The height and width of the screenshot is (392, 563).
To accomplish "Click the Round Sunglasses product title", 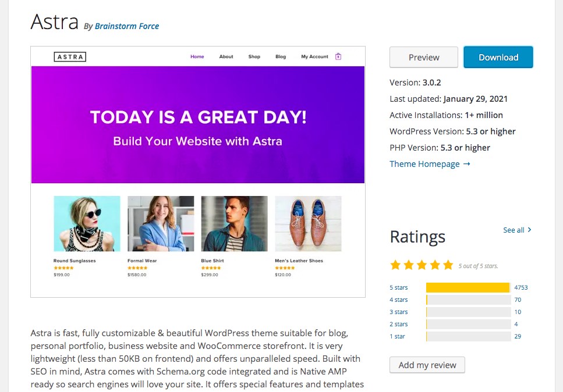I will 75,261.
